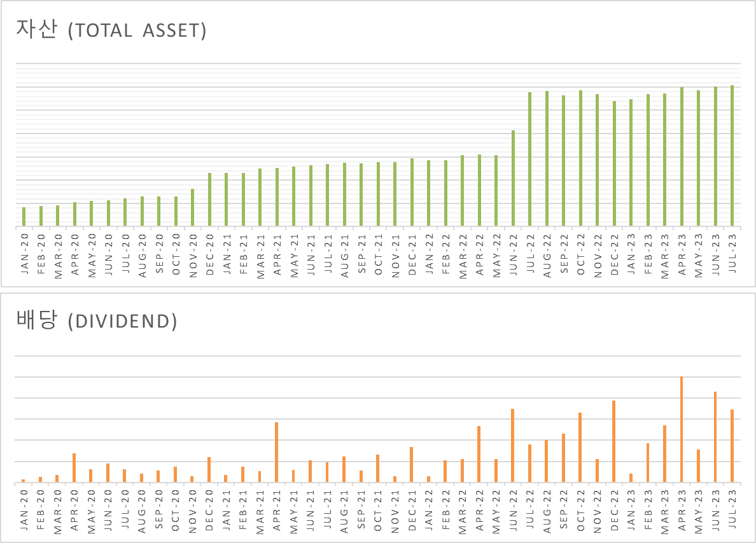This screenshot has height=543, width=756.
Task: Click the JUL-23 label in Dividend chart
Action: [x=732, y=509]
